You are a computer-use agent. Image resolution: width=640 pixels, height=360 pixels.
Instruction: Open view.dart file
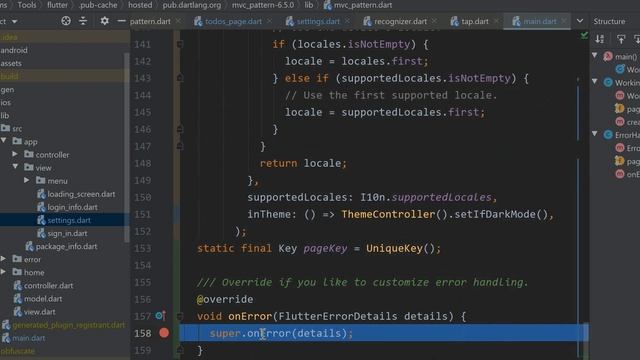[x=39, y=311]
